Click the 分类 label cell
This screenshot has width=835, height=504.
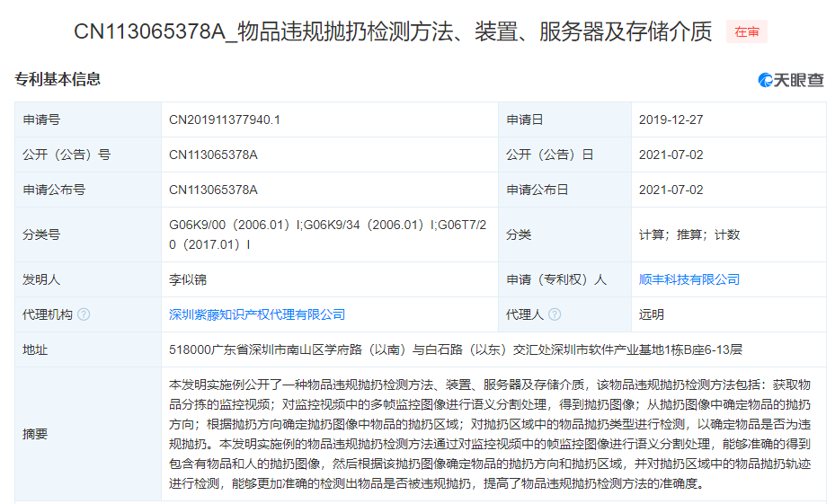(x=564, y=234)
